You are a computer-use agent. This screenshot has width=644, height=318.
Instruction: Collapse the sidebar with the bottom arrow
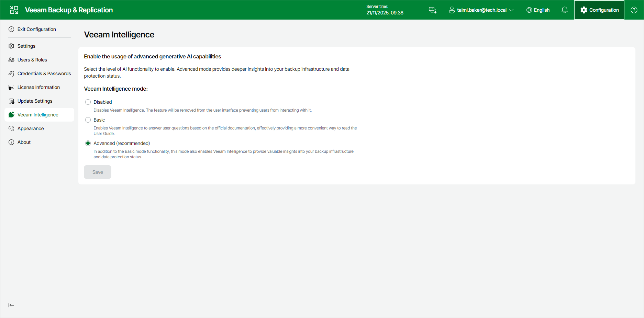point(11,305)
